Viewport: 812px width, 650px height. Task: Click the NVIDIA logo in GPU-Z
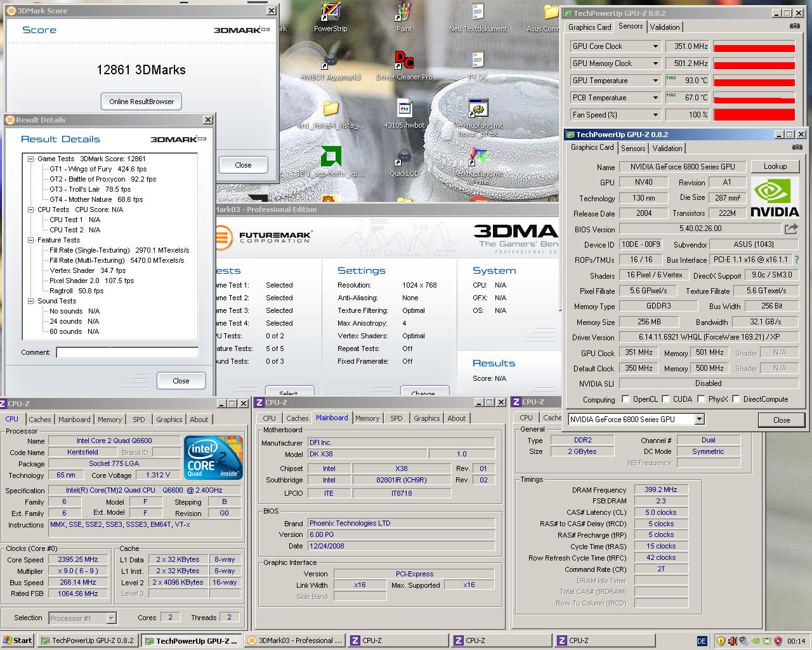[x=773, y=197]
